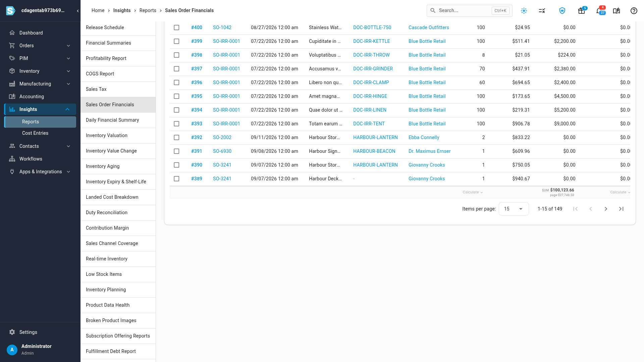Open sales order SO-1042

pos(222,27)
